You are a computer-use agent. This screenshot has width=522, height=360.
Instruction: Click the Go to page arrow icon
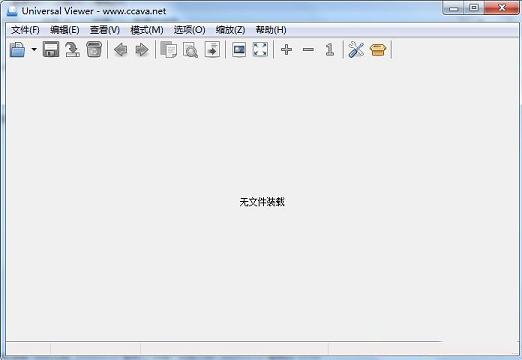point(212,50)
